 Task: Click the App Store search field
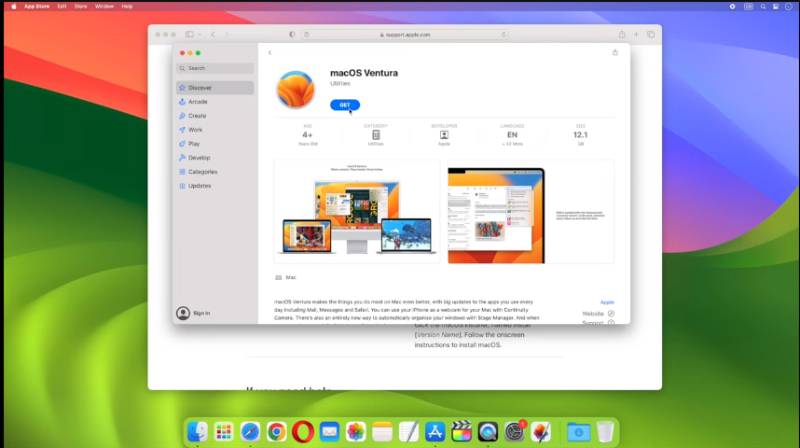tap(215, 68)
